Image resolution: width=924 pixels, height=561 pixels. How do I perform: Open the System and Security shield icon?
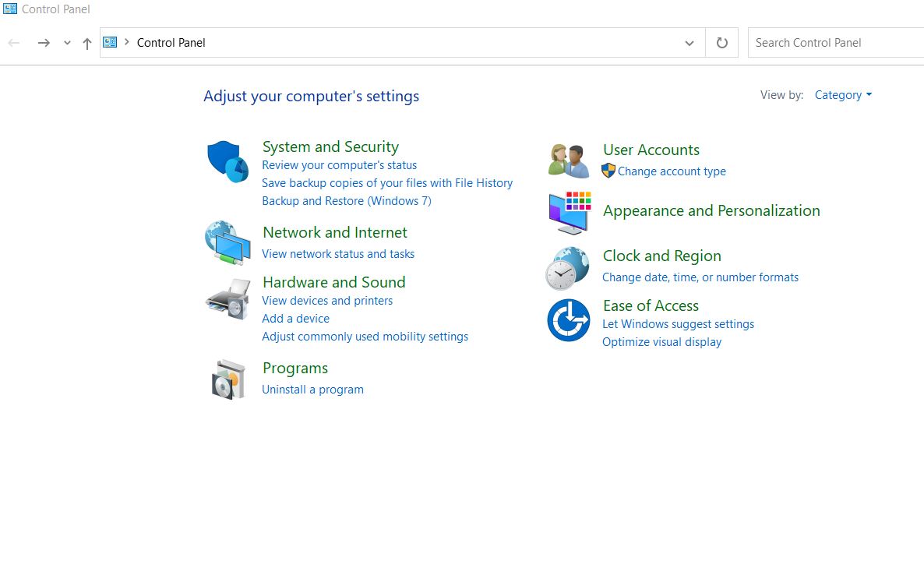click(228, 161)
